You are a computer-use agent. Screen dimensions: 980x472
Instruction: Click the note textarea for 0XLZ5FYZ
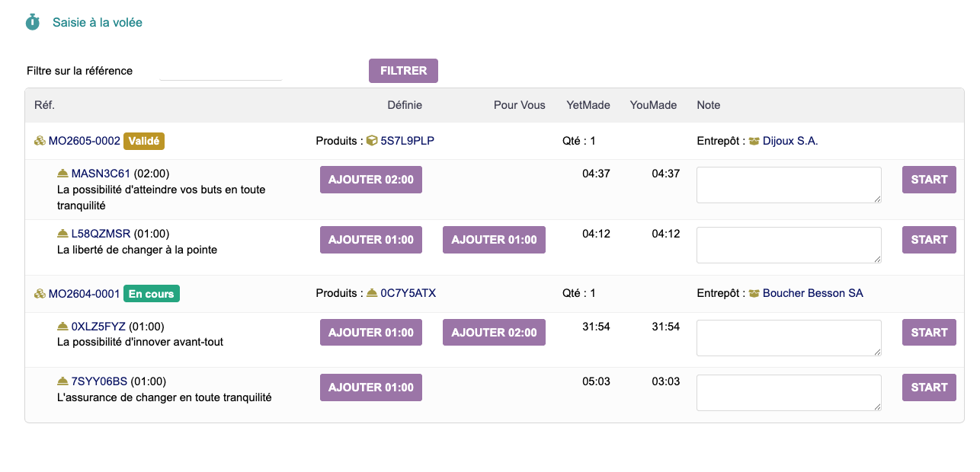tap(789, 338)
